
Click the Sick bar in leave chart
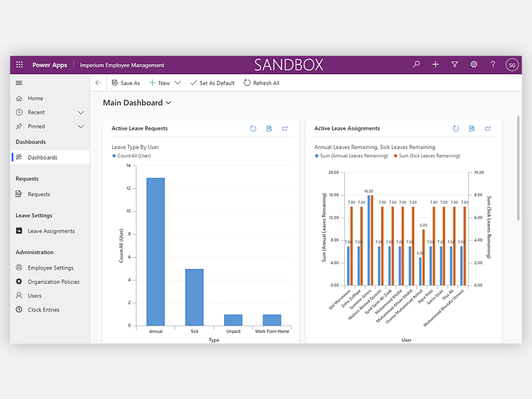[x=194, y=297]
